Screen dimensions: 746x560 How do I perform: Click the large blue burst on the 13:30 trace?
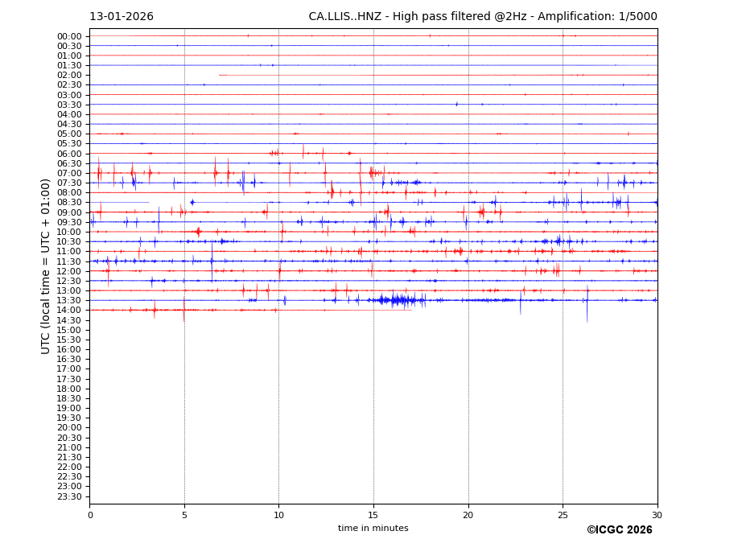pyautogui.click(x=396, y=300)
